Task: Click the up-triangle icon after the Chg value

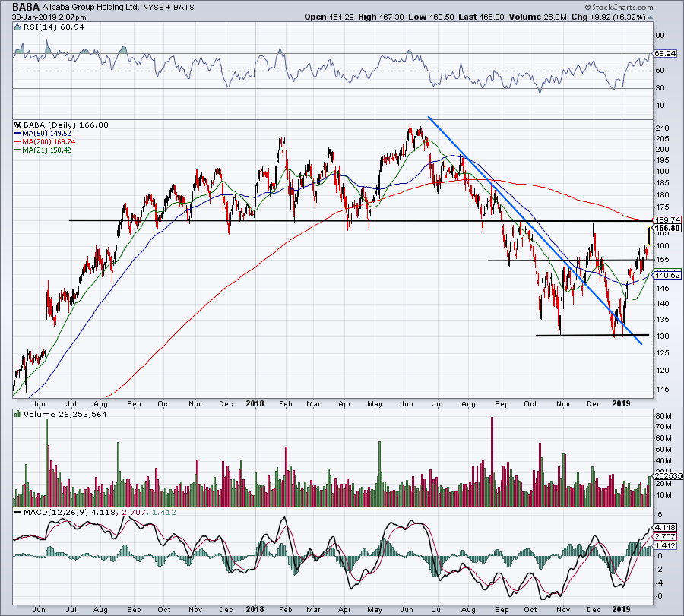Action: (650, 17)
